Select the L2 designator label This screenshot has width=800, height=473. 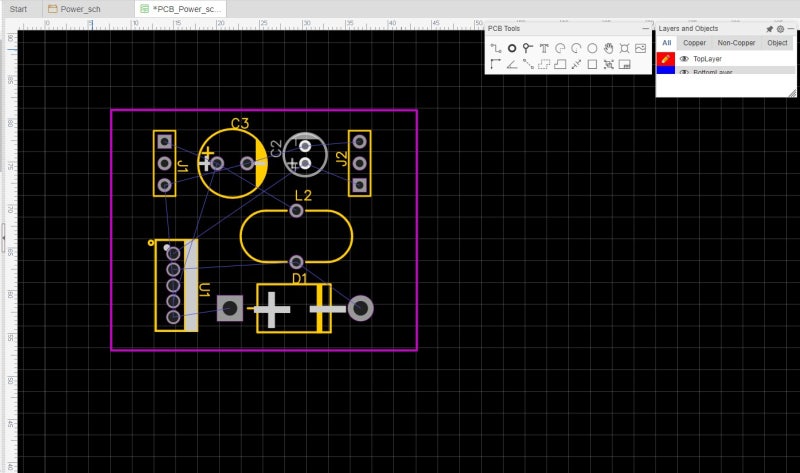click(x=303, y=195)
